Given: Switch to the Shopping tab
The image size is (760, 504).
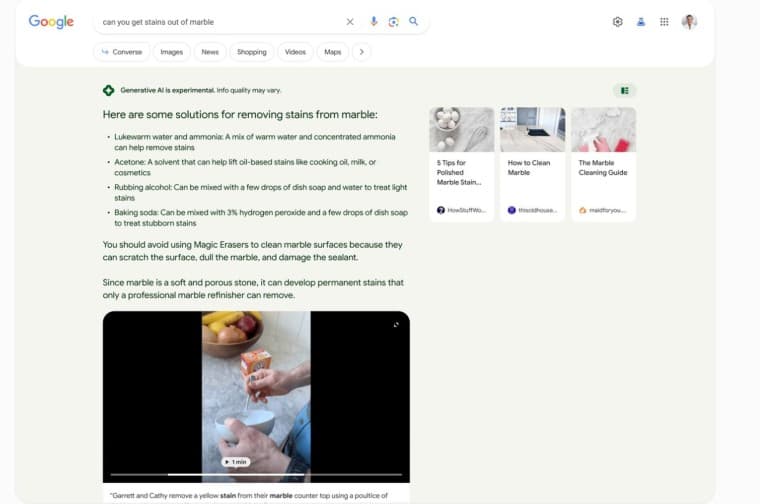Looking at the screenshot, I should 252,52.
